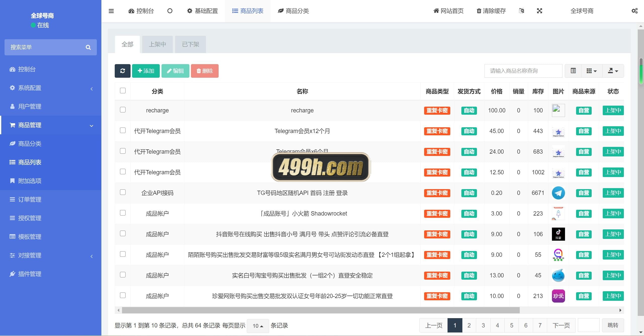Click 添加 button to add new product
Screen dimensions: 644x336
[146, 71]
